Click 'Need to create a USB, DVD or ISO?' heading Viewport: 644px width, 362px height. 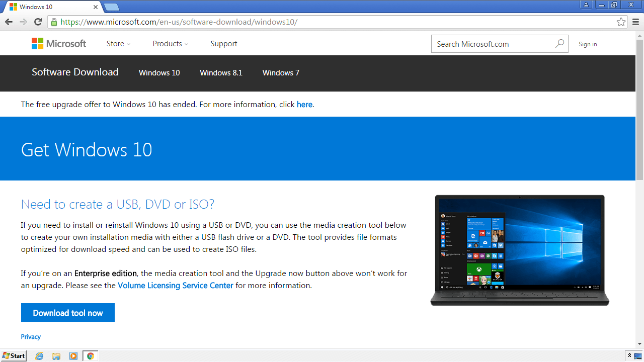pyautogui.click(x=118, y=204)
